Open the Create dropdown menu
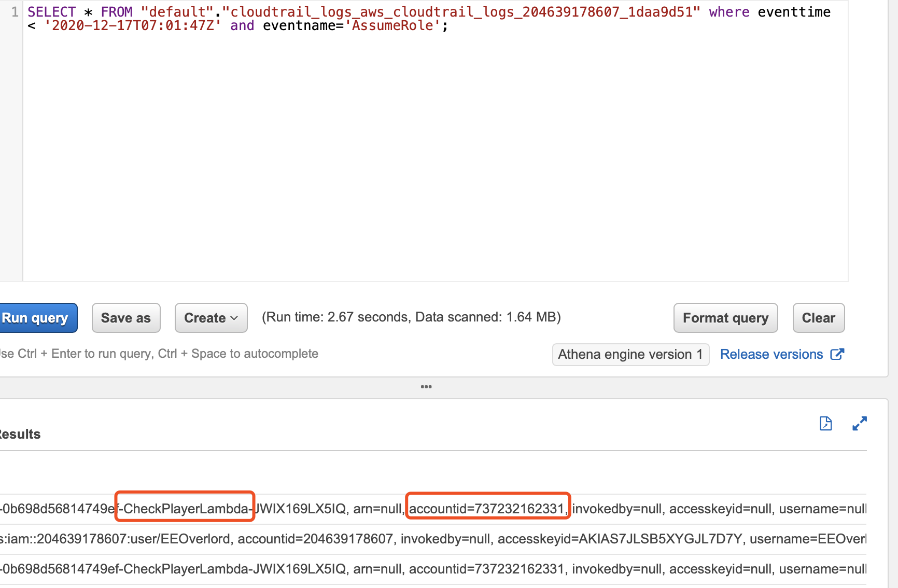 (211, 318)
